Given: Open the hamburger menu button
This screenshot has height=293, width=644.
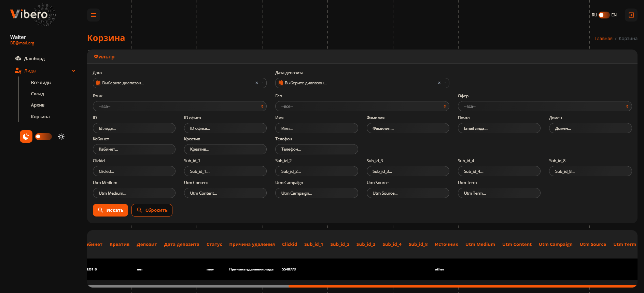Looking at the screenshot, I should pyautogui.click(x=94, y=15).
